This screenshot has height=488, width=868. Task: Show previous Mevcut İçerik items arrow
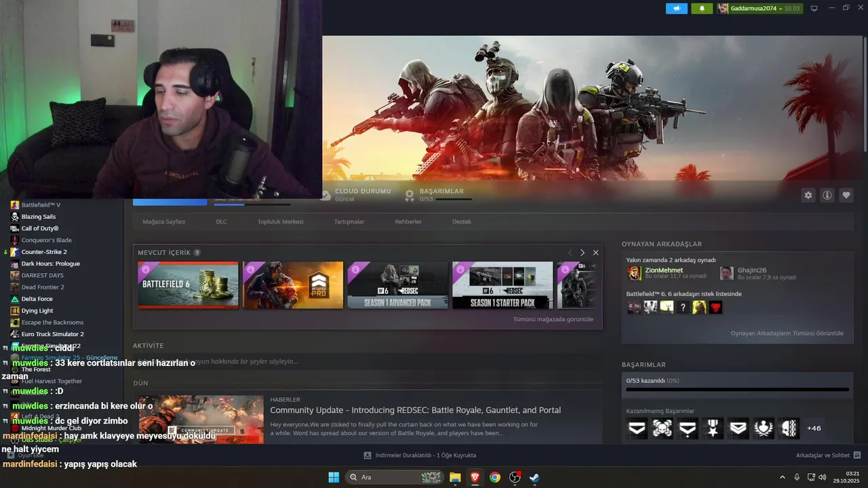coord(570,253)
